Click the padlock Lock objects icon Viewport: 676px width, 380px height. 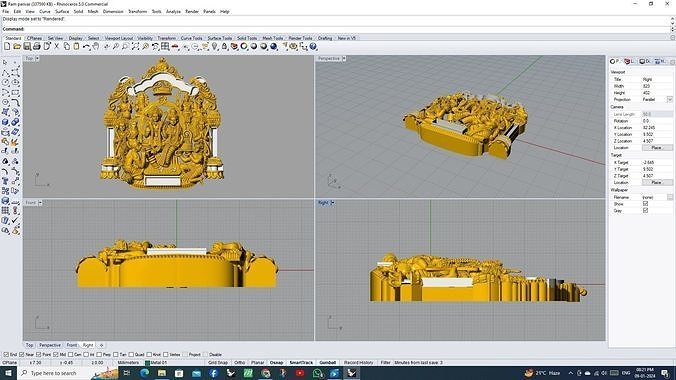pos(224,46)
